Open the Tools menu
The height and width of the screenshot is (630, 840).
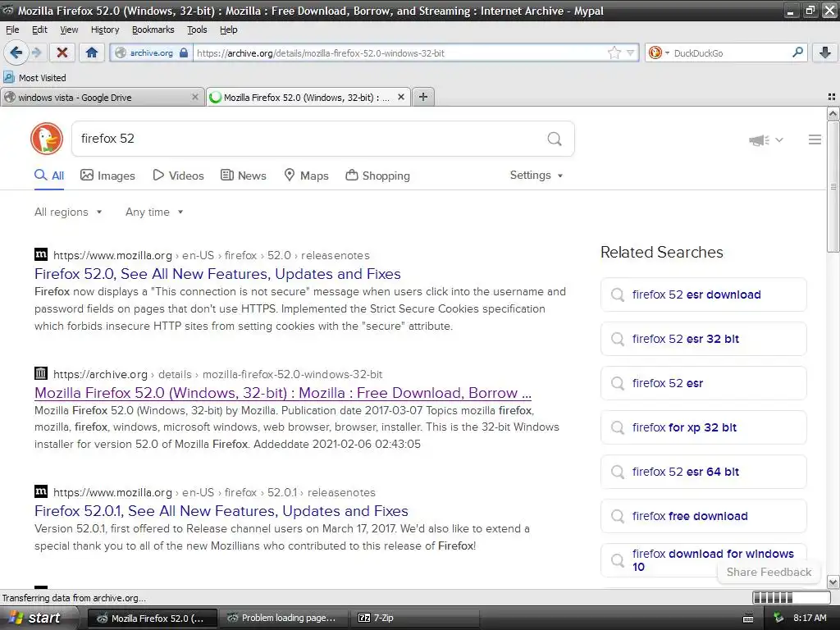[x=197, y=30]
